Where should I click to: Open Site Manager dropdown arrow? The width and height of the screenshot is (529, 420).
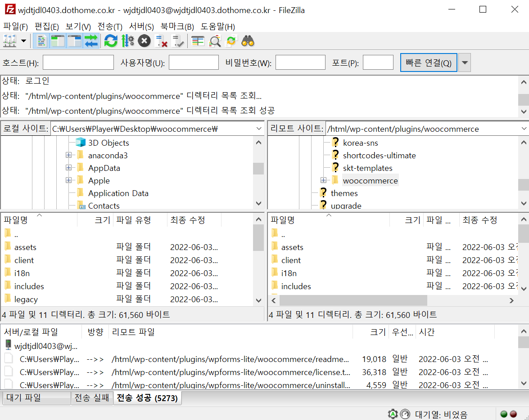[23, 41]
